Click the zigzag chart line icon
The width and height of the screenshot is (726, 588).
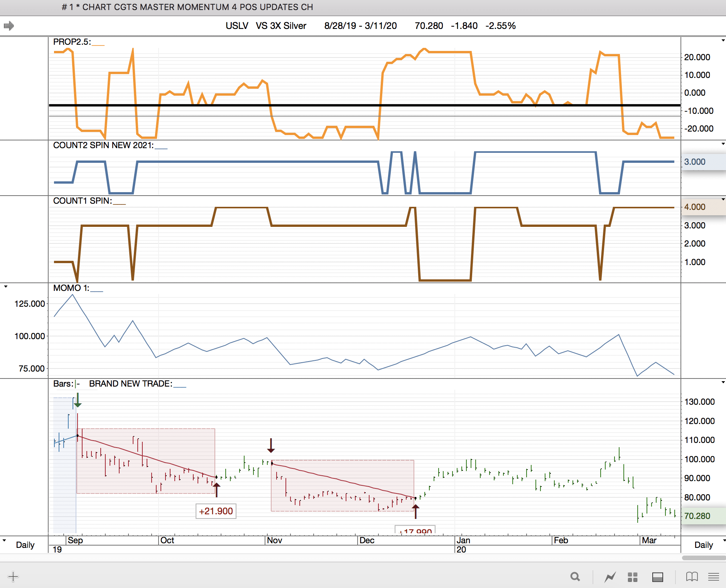click(610, 577)
